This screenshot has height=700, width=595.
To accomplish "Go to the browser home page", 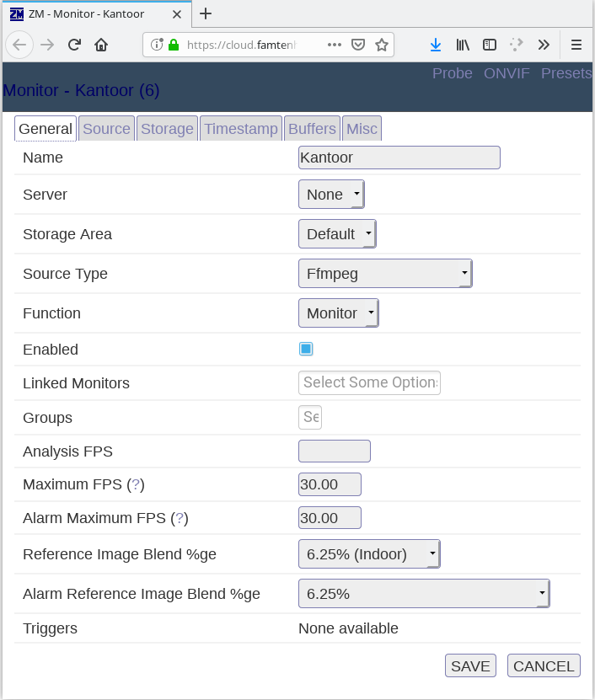I will 101,45.
